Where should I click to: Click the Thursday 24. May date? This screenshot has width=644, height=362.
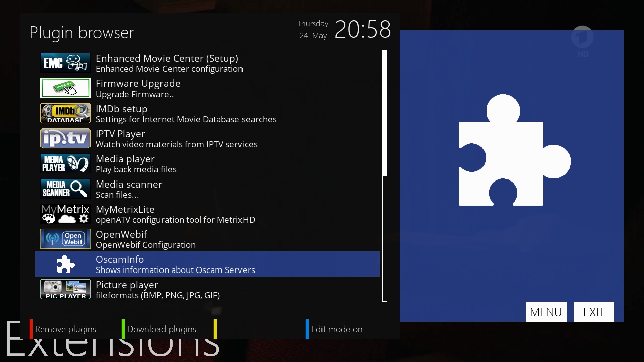(x=313, y=30)
